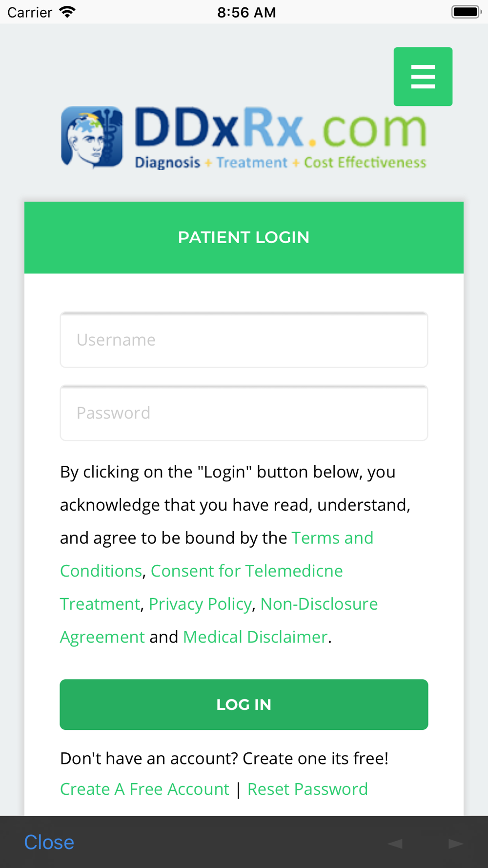Select Create A Free Account link

coord(144,789)
